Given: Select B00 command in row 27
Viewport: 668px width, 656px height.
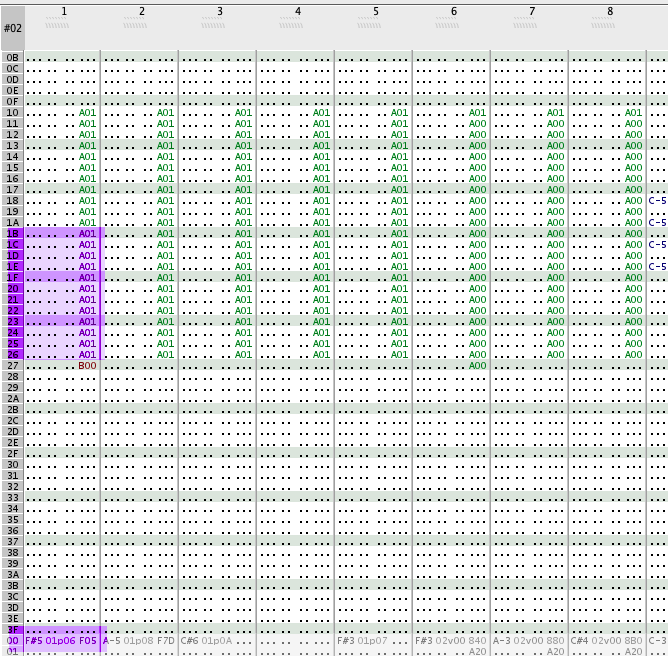Looking at the screenshot, I should (87, 365).
